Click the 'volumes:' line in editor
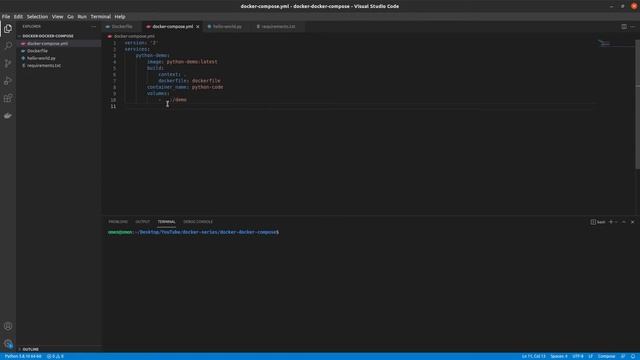Screen dimensions: 640x360 click(x=158, y=93)
